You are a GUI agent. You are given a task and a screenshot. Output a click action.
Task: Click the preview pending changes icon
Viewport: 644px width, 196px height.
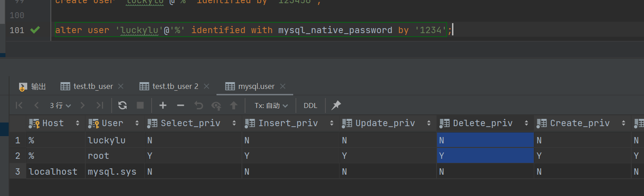pos(216,105)
